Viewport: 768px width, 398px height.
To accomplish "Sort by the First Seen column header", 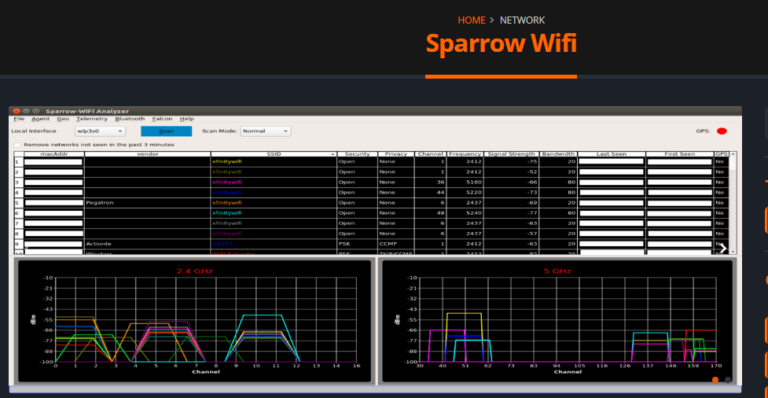I will (x=679, y=154).
